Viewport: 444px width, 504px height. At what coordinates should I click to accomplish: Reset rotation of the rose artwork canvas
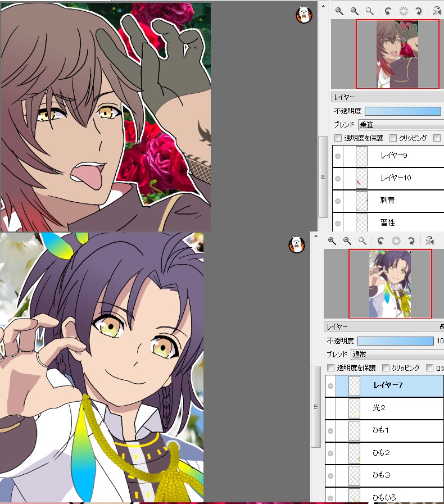403,11
